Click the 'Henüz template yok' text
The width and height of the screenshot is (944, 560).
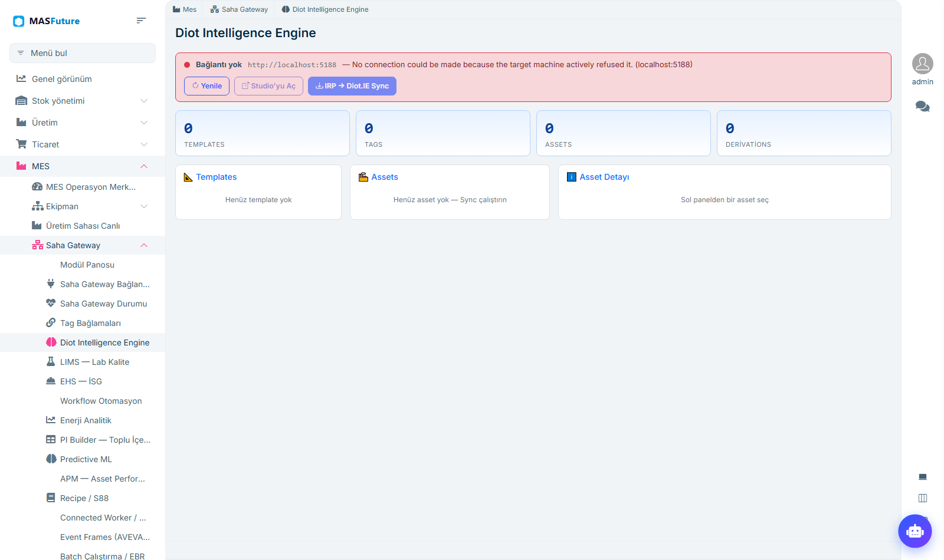click(258, 200)
